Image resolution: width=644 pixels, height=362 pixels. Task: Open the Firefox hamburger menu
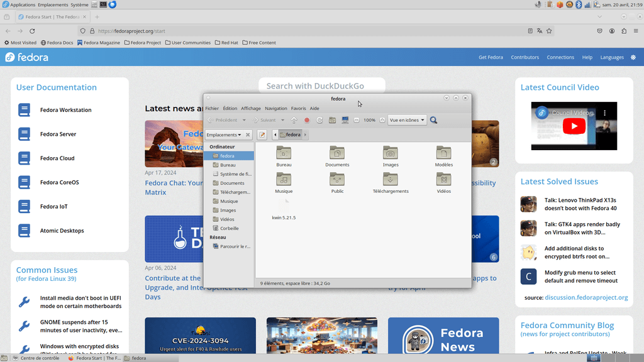pos(636,31)
